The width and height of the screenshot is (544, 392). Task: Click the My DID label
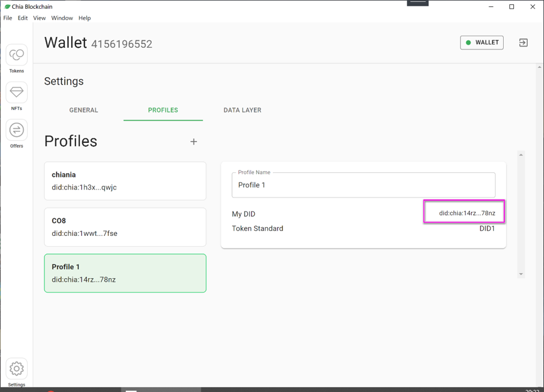243,214
